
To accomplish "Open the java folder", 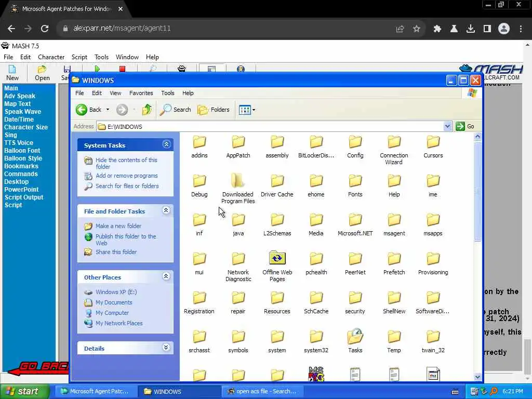I will (238, 224).
